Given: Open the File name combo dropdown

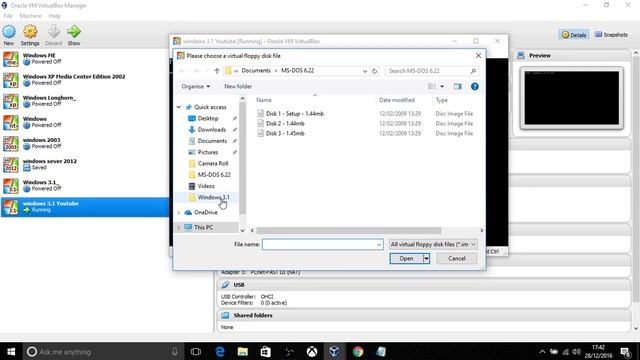Looking at the screenshot, I should click(379, 244).
